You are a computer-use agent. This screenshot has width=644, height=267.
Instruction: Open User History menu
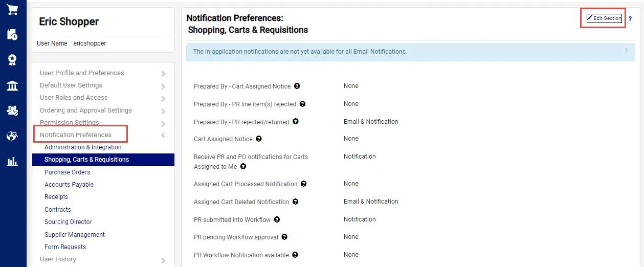point(58,259)
